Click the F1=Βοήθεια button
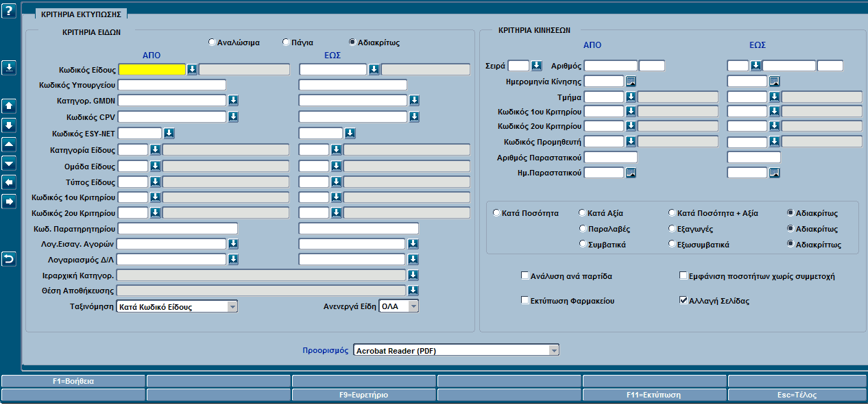Viewport: 868px width, 416px height. (73, 381)
